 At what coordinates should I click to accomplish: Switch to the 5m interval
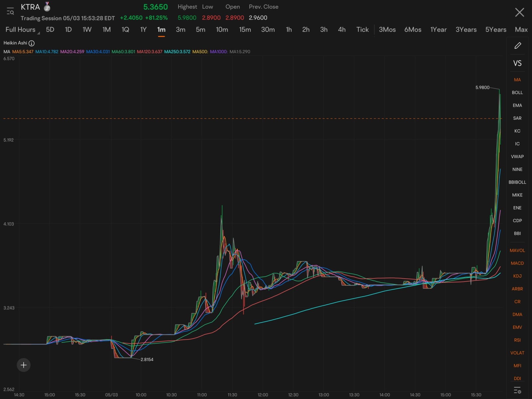click(x=200, y=30)
